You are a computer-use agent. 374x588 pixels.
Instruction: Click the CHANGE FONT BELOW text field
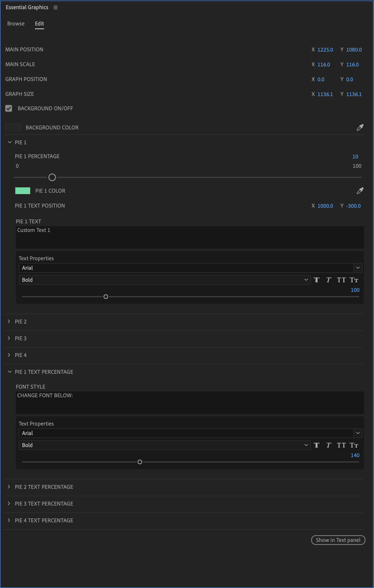click(190, 403)
